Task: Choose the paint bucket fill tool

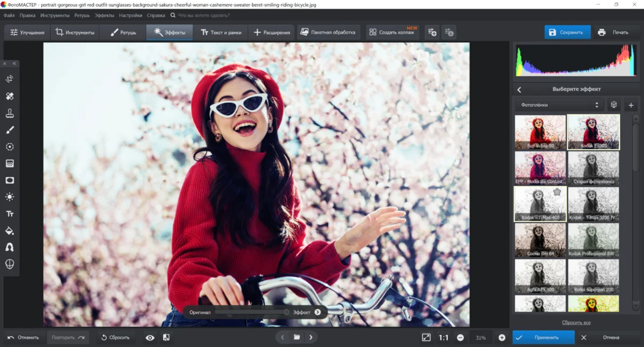Action: (10, 231)
